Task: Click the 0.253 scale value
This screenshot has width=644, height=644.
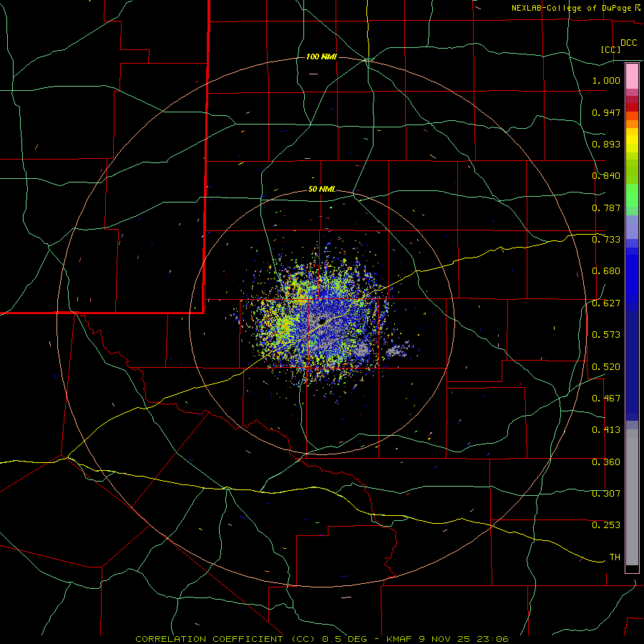Action: point(606,525)
